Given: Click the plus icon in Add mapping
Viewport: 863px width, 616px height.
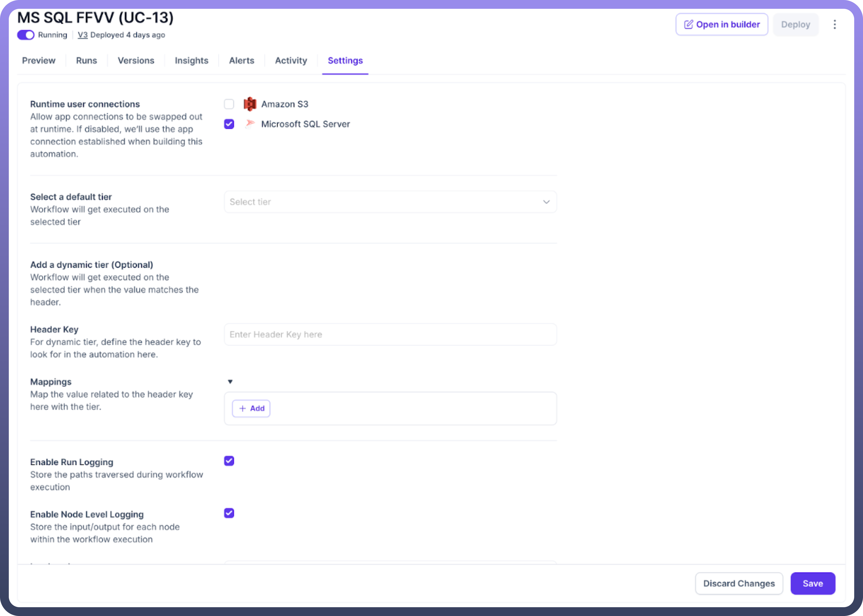Looking at the screenshot, I should (x=243, y=409).
